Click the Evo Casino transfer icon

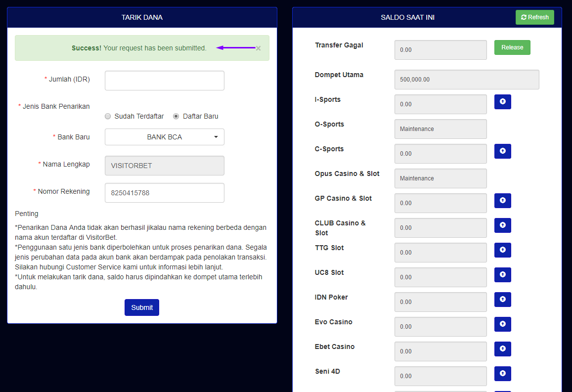coord(502,324)
